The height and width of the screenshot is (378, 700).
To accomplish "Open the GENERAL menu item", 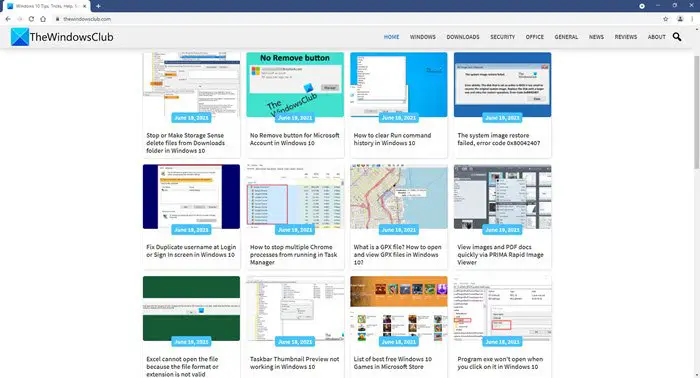I will pos(566,37).
